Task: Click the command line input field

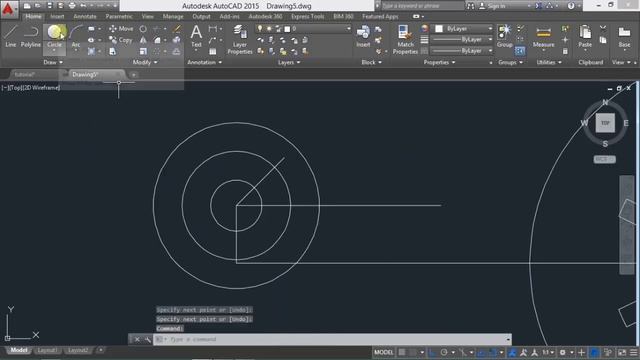Action: (332, 339)
